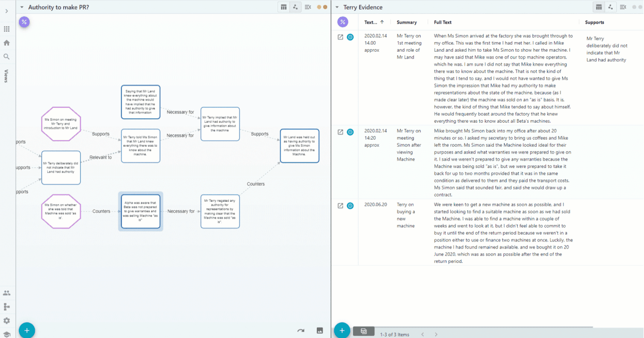Click the 'Full Text' column header
The image size is (644, 338).
pos(443,22)
